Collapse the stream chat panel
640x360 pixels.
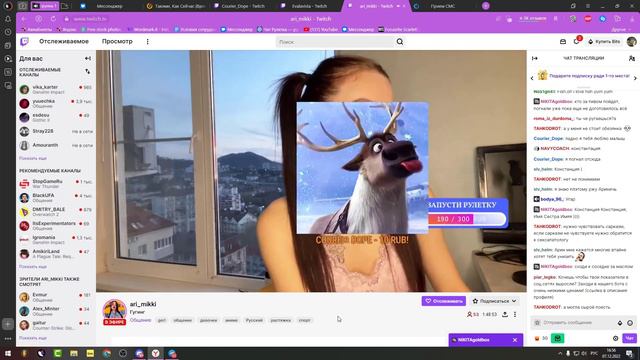(535, 58)
